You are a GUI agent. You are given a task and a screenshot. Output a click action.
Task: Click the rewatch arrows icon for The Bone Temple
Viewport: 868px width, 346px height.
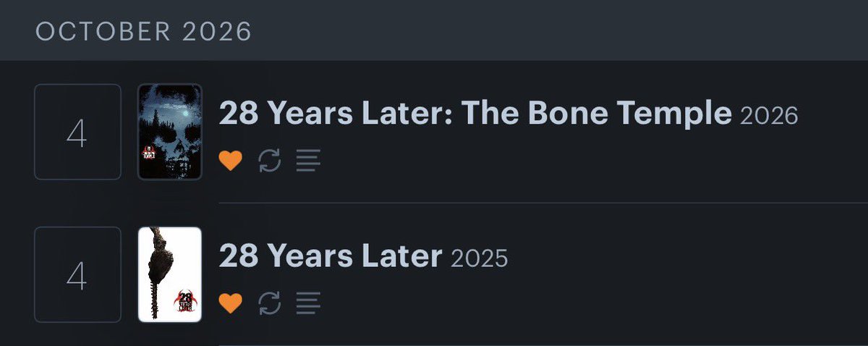[269, 161]
